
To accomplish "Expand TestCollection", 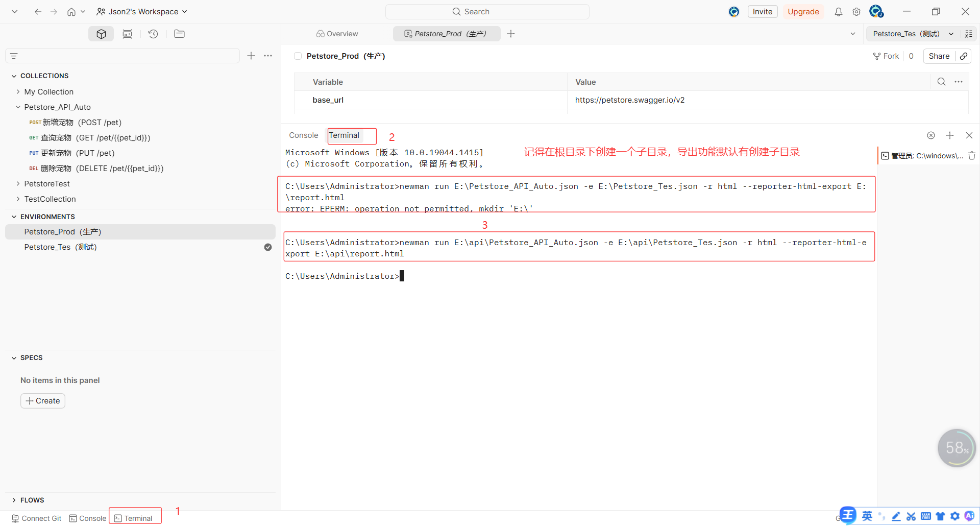I will point(18,199).
